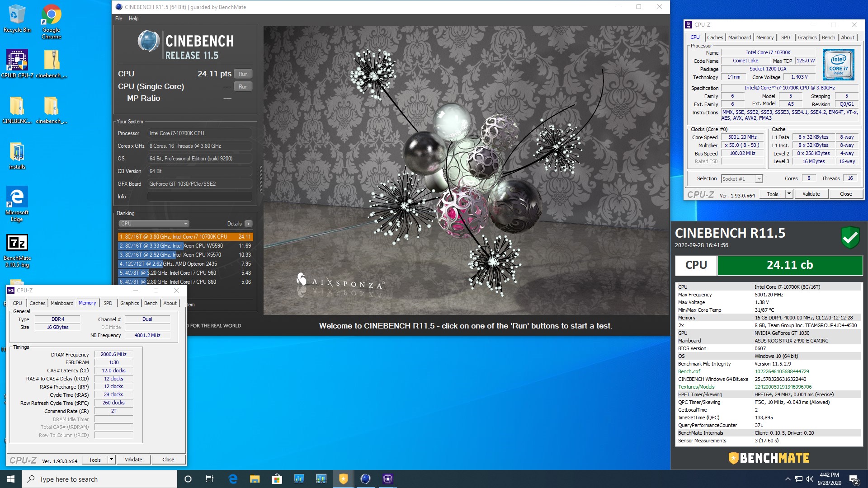The image size is (868, 488).
Task: Open the Bench tab in the bottom-left CPU-Z window
Action: pos(151,303)
